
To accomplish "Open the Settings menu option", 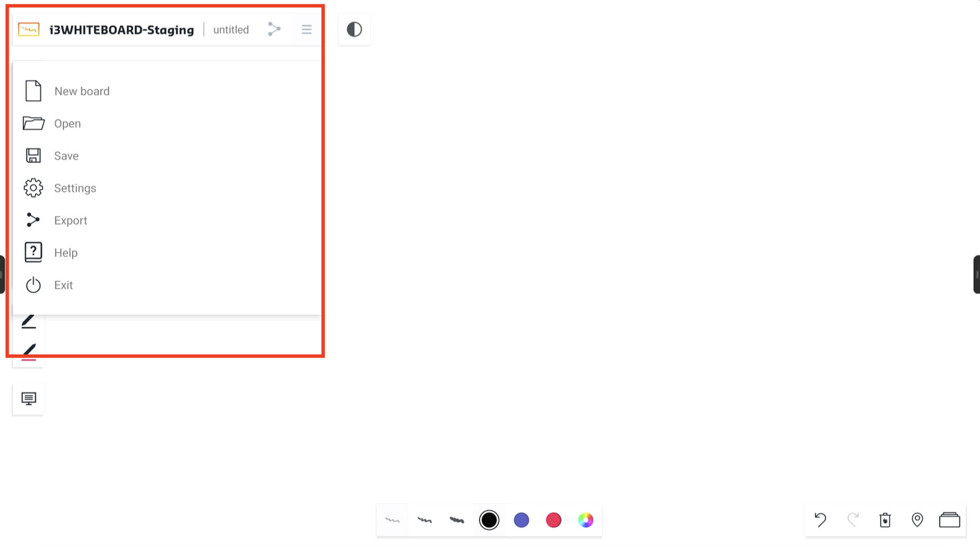I will [x=75, y=188].
